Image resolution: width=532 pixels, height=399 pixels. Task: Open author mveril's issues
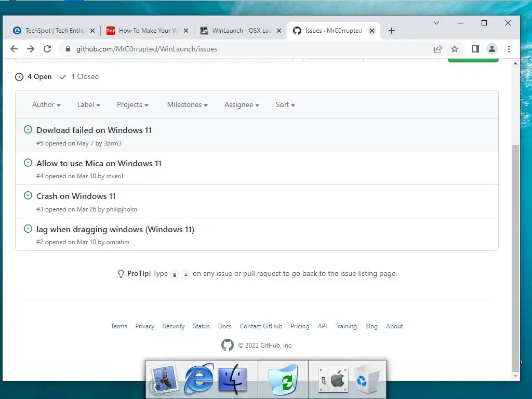pyautogui.click(x=115, y=176)
